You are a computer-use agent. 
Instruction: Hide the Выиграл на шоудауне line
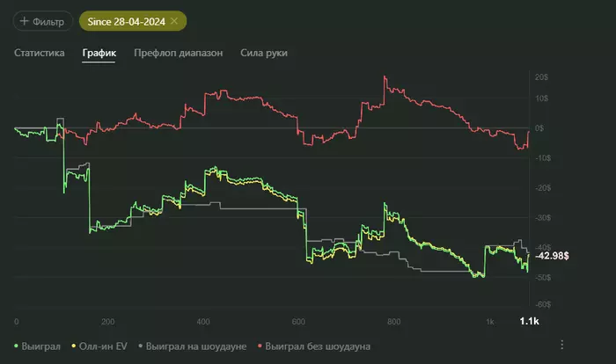[193, 346]
